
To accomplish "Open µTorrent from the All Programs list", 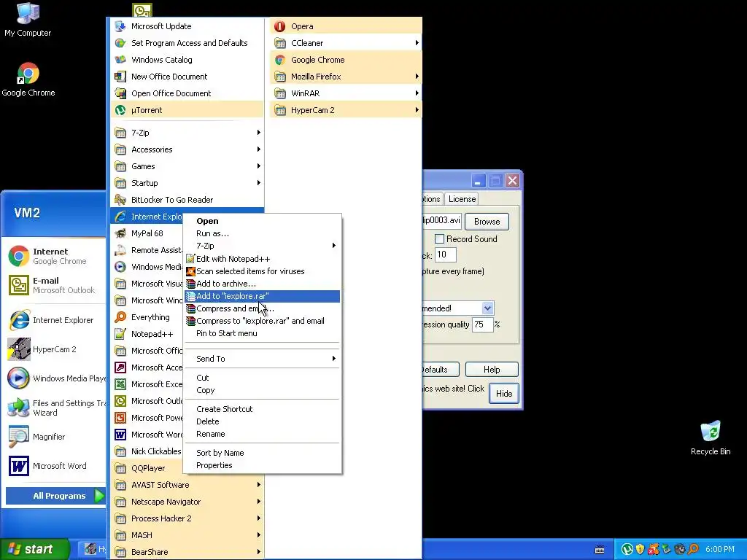I will click(187, 110).
